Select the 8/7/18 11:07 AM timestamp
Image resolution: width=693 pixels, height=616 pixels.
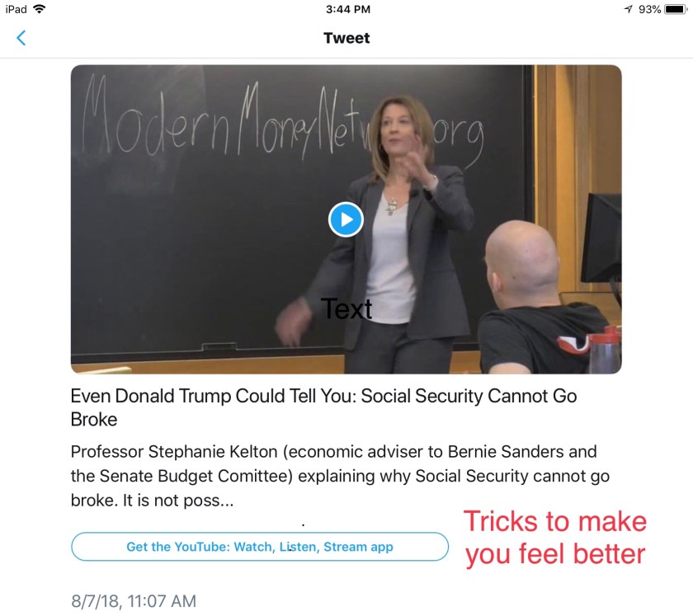pyautogui.click(x=134, y=601)
